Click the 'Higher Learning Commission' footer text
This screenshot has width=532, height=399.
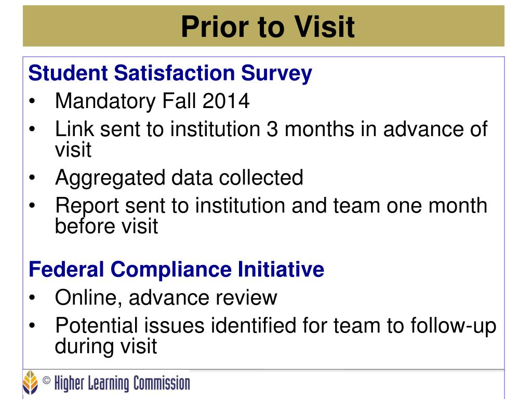pyautogui.click(x=122, y=383)
